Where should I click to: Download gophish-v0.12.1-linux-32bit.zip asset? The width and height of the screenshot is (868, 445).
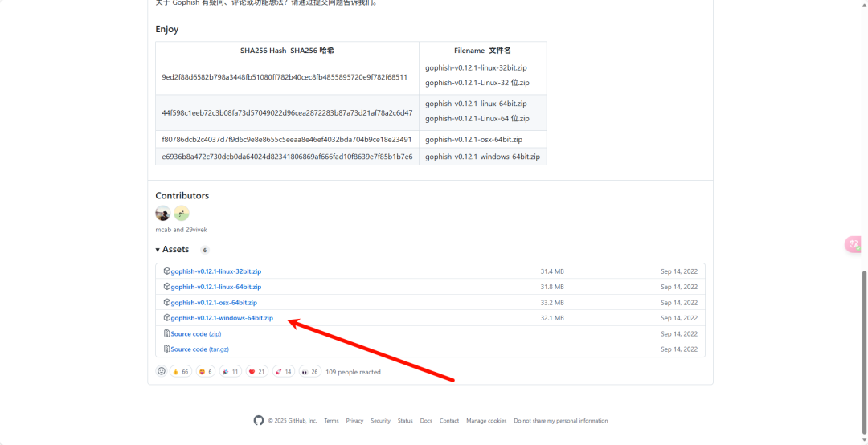click(216, 271)
